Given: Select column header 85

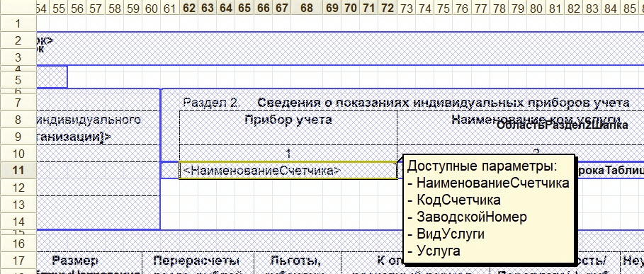Looking at the screenshot, I should click(x=629, y=8).
